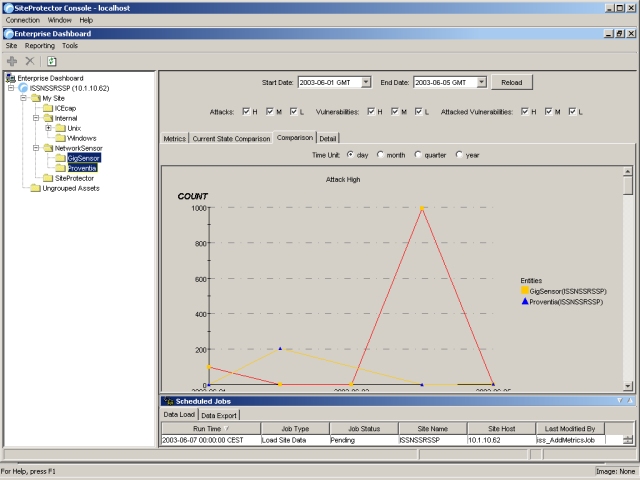Collapse the Scheduled Jobs panel down arrow

pos(620,401)
